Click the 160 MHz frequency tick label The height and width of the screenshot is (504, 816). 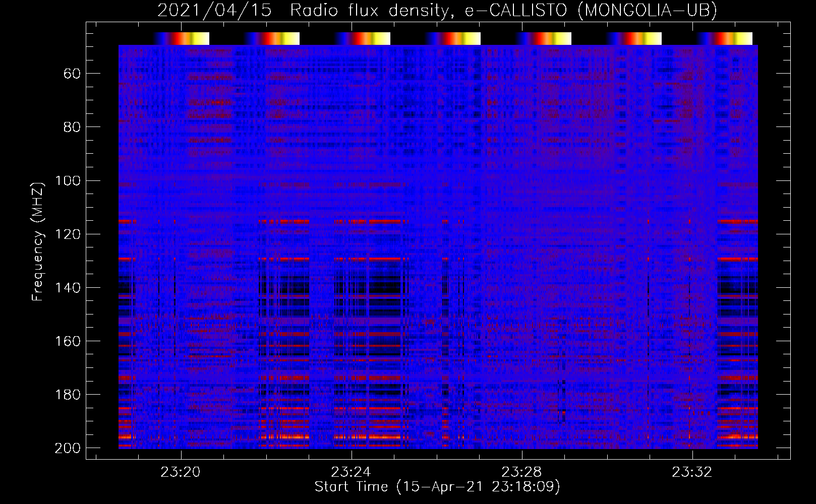click(x=68, y=341)
